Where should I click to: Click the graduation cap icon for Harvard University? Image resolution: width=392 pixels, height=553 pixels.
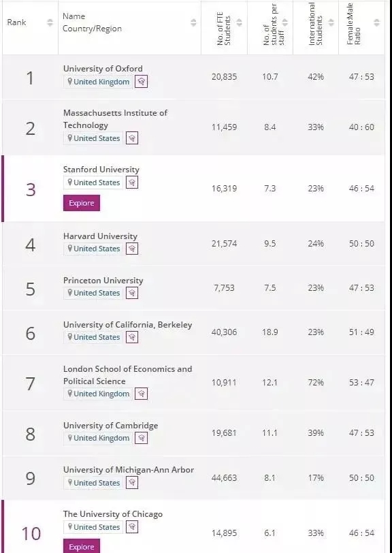click(x=132, y=249)
